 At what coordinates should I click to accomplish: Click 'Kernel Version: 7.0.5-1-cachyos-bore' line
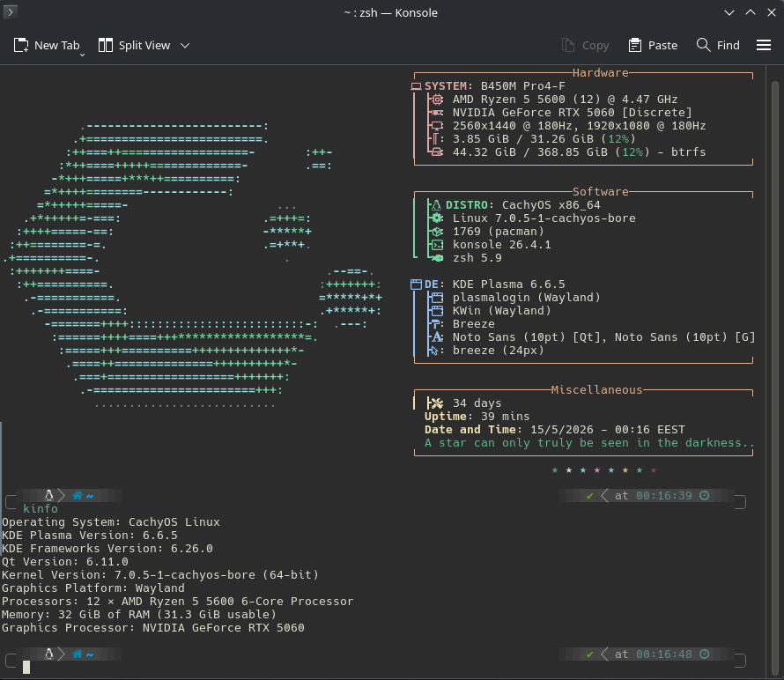(x=160, y=575)
